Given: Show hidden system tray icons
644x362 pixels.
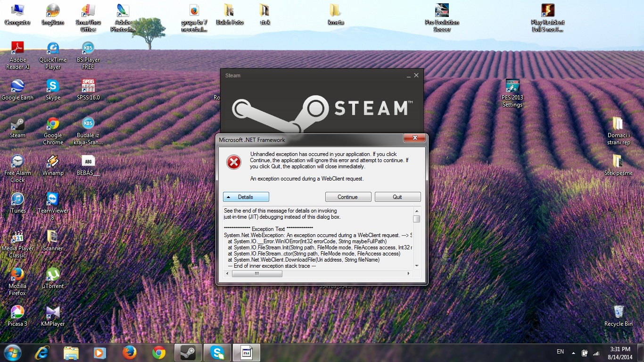Looking at the screenshot, I should [x=573, y=353].
